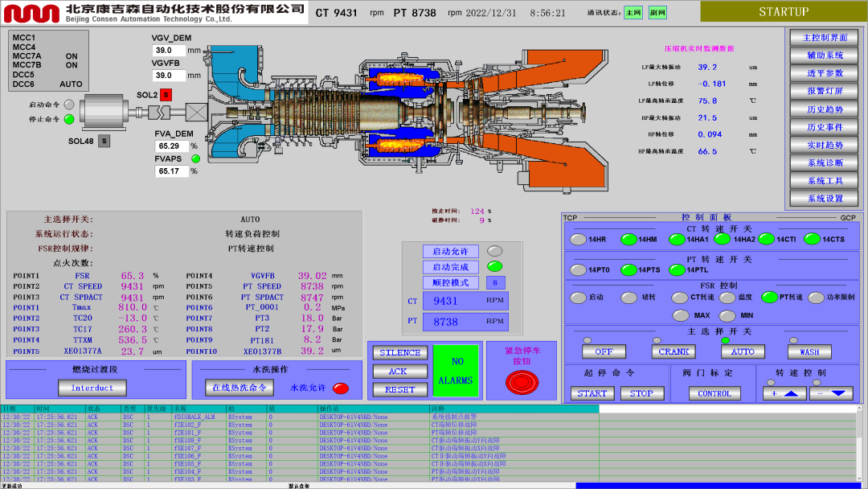Decrease speed with the minus down-arrow button

pyautogui.click(x=831, y=393)
